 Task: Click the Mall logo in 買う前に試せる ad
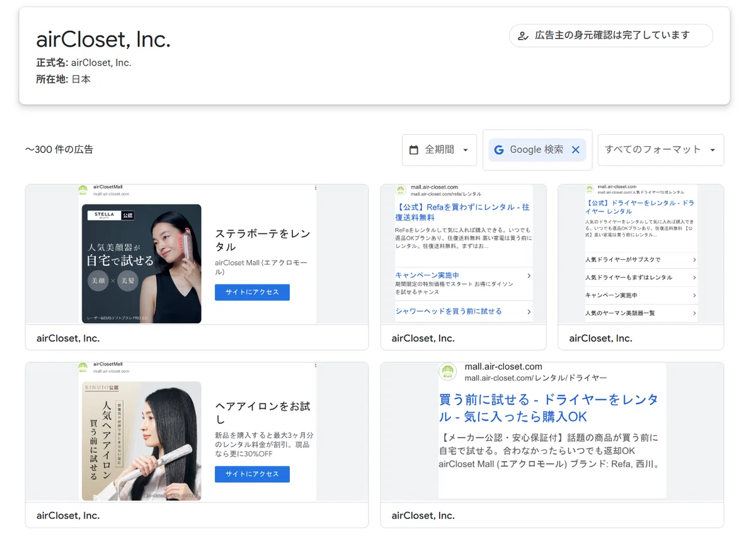point(448,371)
